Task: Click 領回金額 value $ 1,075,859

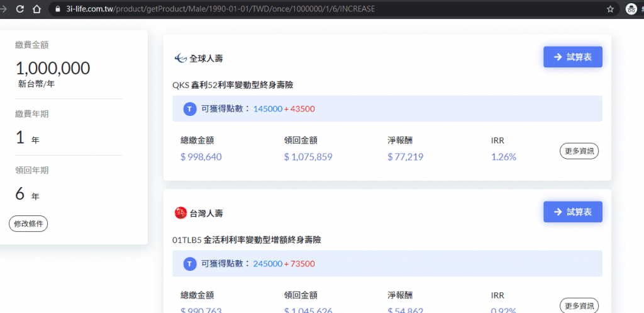Action: click(308, 157)
